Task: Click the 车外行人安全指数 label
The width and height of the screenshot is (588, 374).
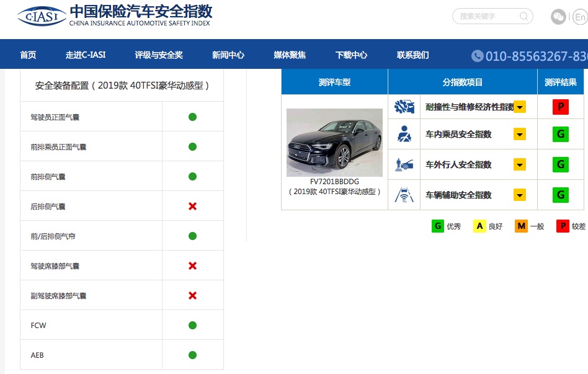Action: click(x=458, y=165)
